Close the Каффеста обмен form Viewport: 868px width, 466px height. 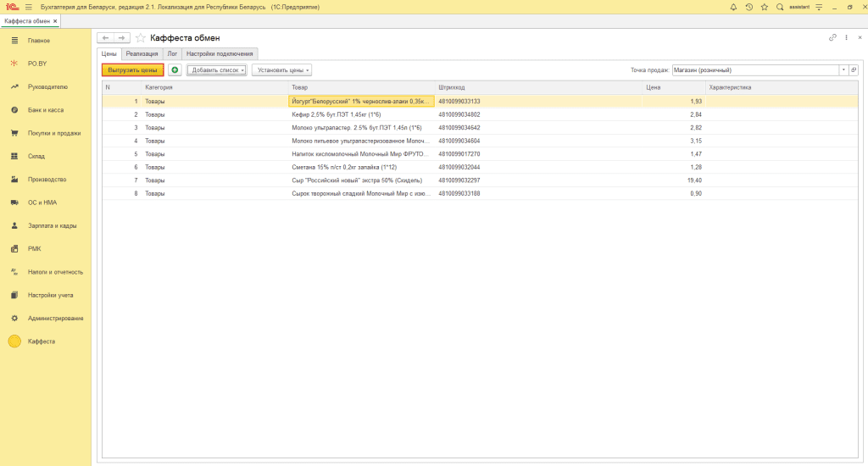[860, 37]
